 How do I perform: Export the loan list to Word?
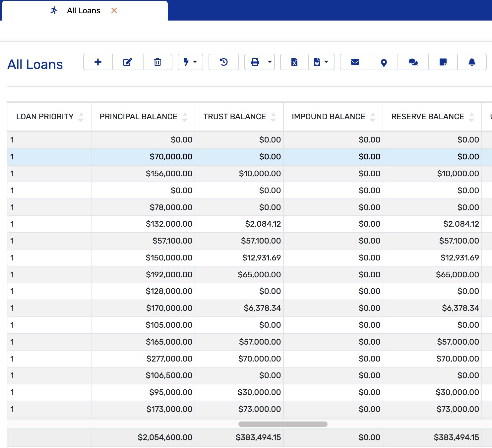tap(317, 62)
